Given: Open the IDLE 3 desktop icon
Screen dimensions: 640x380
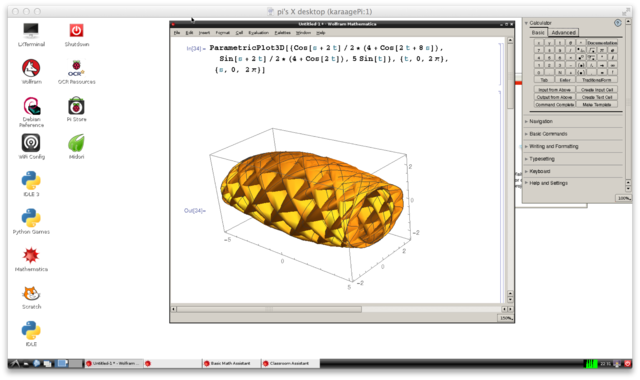Looking at the screenshot, I should (x=31, y=184).
